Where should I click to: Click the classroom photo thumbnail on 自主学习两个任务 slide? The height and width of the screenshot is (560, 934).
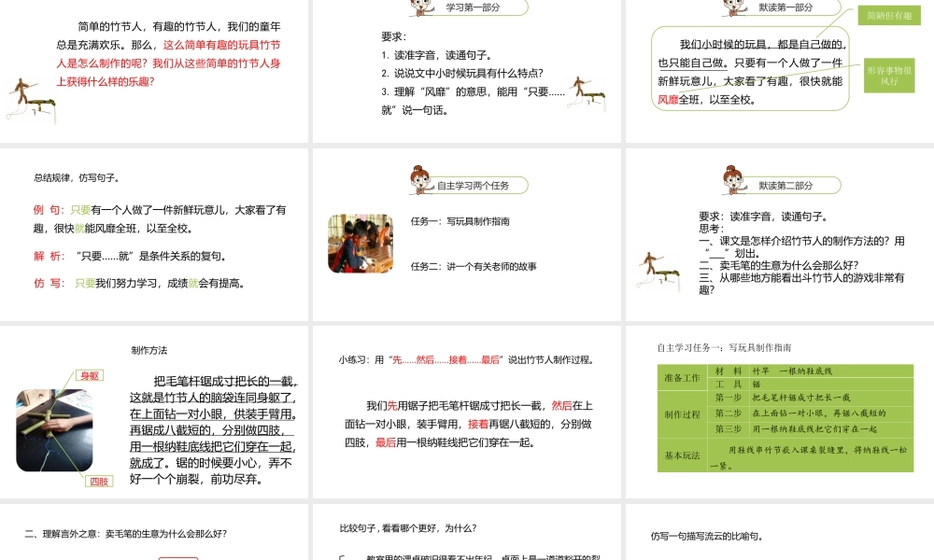[361, 243]
